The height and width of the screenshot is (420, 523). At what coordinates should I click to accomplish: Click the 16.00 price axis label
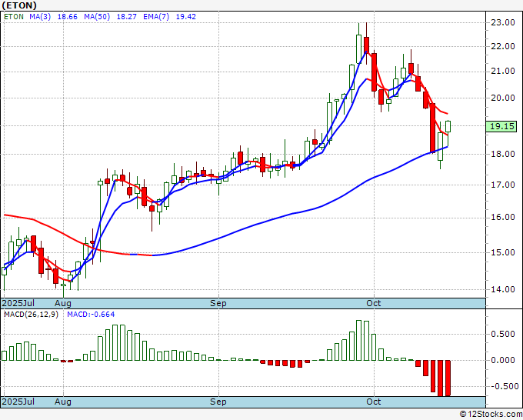point(503,217)
